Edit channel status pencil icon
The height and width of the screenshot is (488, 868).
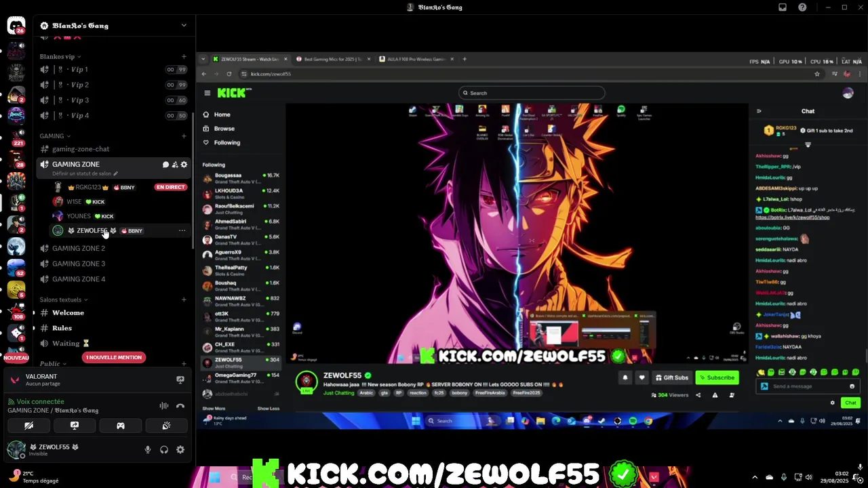[115, 174]
